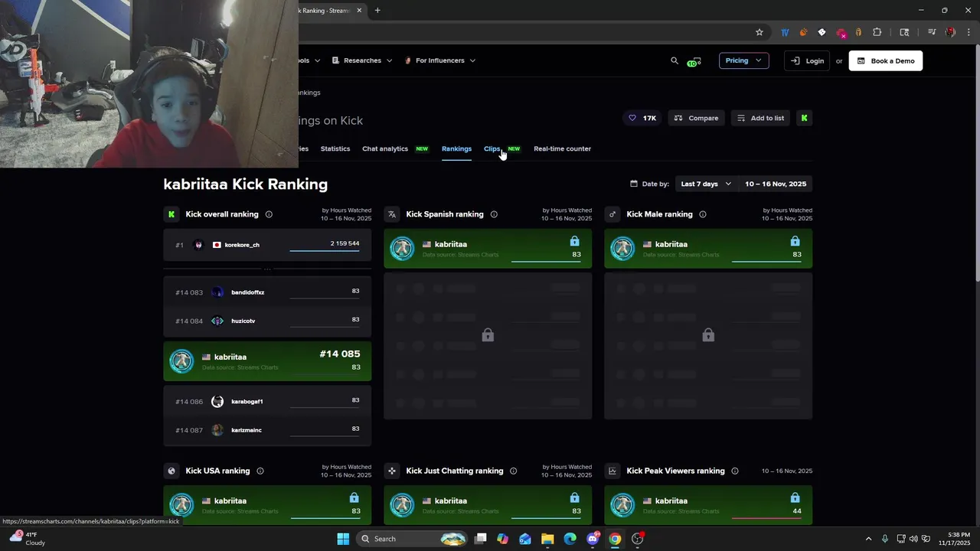The height and width of the screenshot is (551, 980).
Task: Open File Explorer from taskbar
Action: coord(547,539)
